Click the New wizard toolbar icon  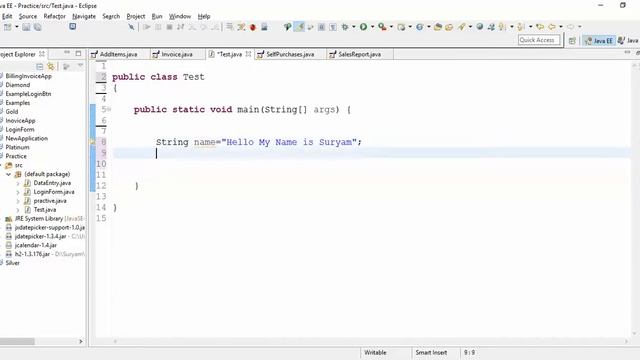click(x=7, y=27)
